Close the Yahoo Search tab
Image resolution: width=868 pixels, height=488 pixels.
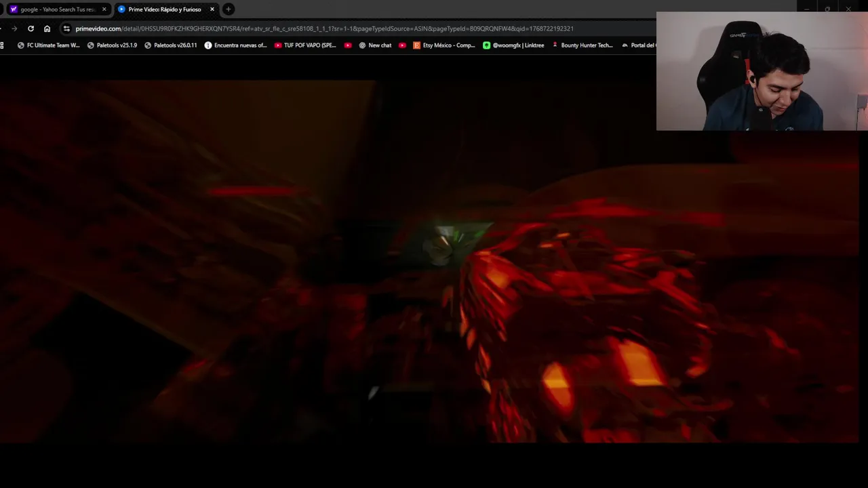104,9
